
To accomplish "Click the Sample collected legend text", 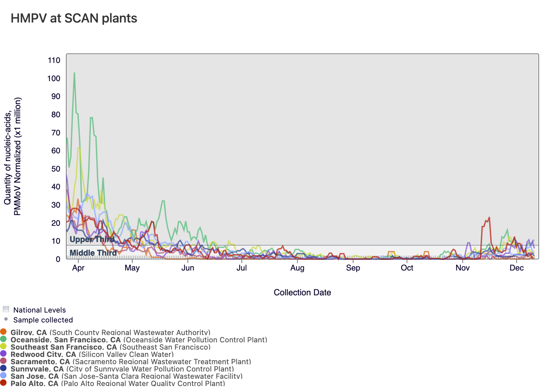I will pyautogui.click(x=43, y=320).
